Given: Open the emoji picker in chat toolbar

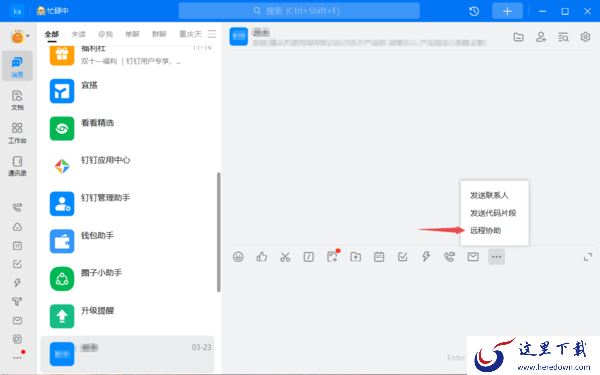Looking at the screenshot, I should tap(238, 257).
